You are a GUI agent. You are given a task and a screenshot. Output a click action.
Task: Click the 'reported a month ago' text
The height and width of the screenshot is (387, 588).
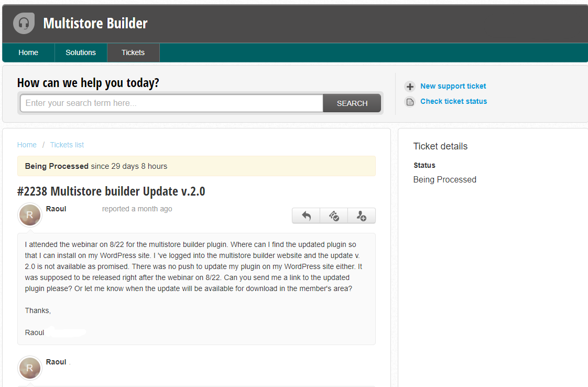137,209
